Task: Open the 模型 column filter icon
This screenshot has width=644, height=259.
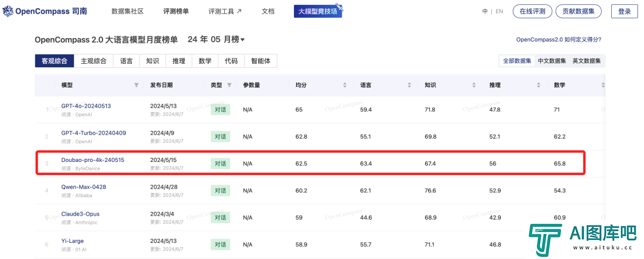Action: click(x=137, y=85)
